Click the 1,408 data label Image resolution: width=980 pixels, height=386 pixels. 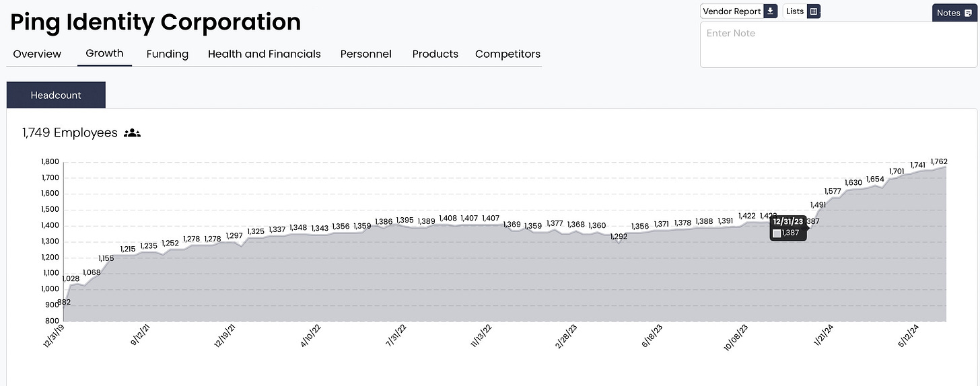[448, 218]
